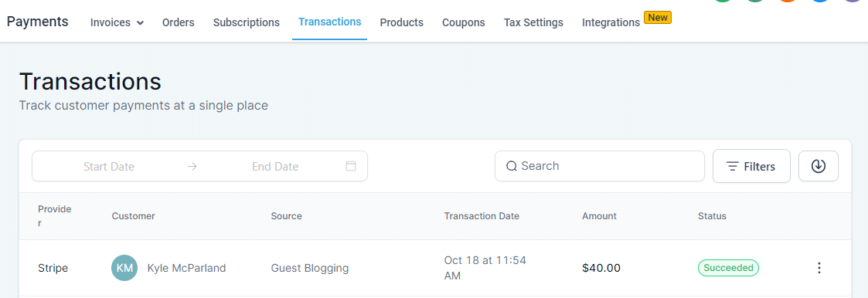Switch to the Orders tab

pos(179,22)
